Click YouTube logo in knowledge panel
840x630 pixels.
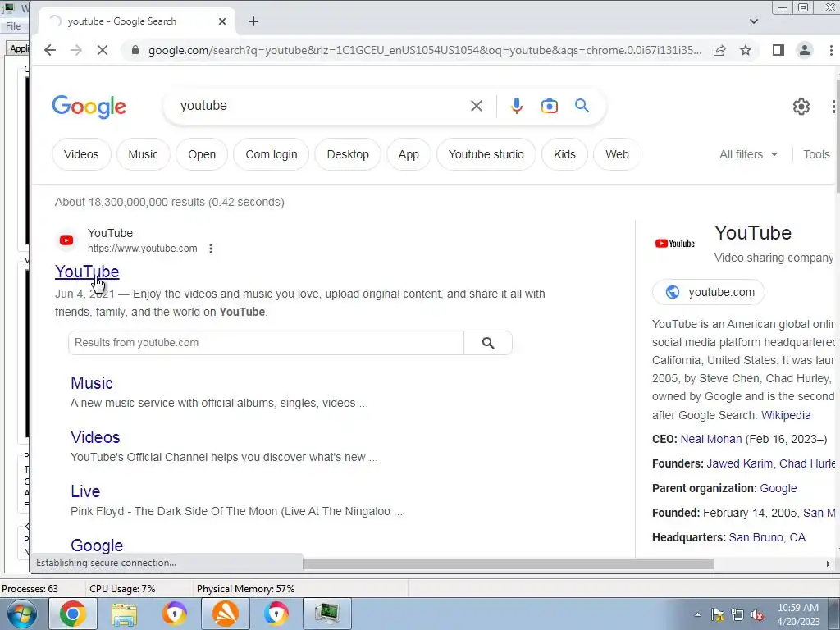[x=675, y=243]
